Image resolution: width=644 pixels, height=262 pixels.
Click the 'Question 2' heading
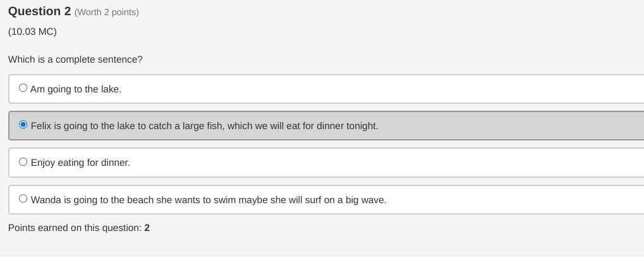(x=39, y=11)
